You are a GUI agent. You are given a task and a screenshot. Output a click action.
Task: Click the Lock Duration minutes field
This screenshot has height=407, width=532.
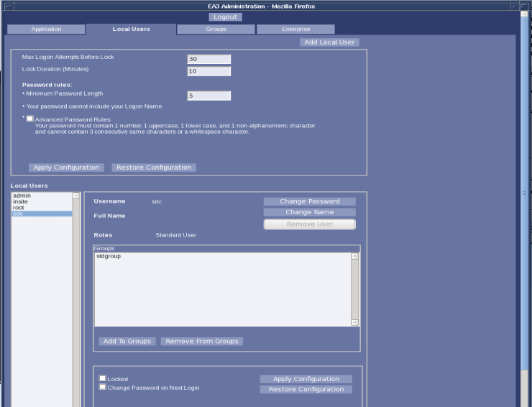pos(208,71)
